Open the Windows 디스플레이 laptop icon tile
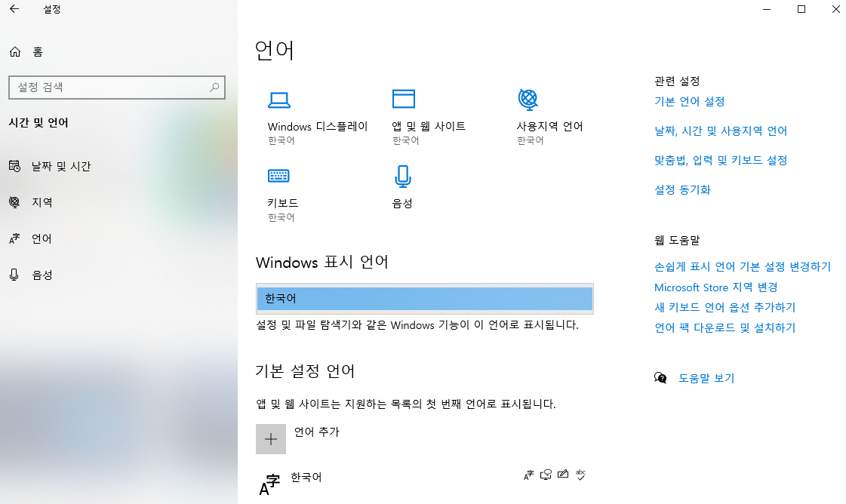Viewport: 846px width, 504px height. 279,100
